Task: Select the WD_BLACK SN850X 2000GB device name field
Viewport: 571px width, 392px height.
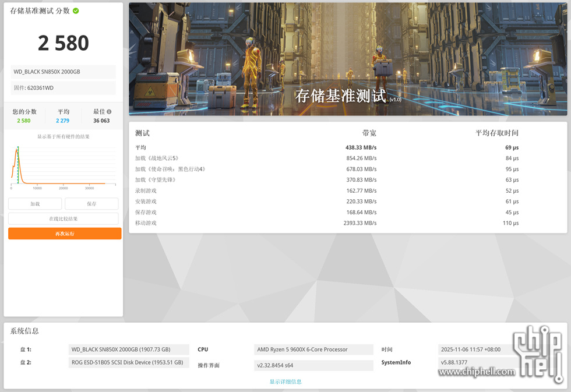Action: [x=63, y=72]
